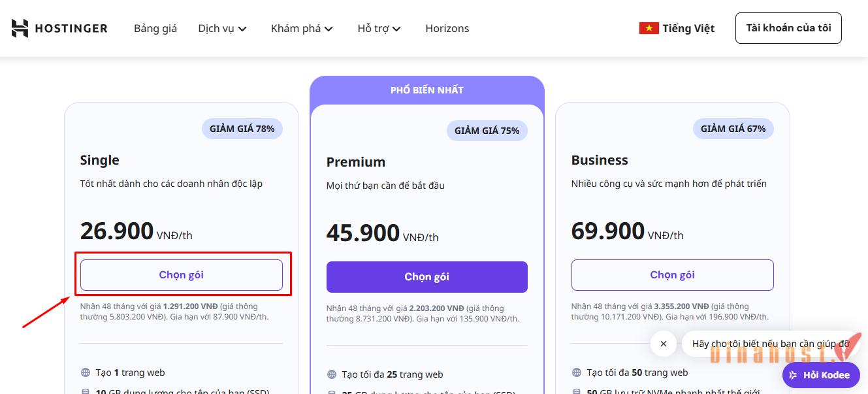Open the Horizons menu item

(x=447, y=28)
